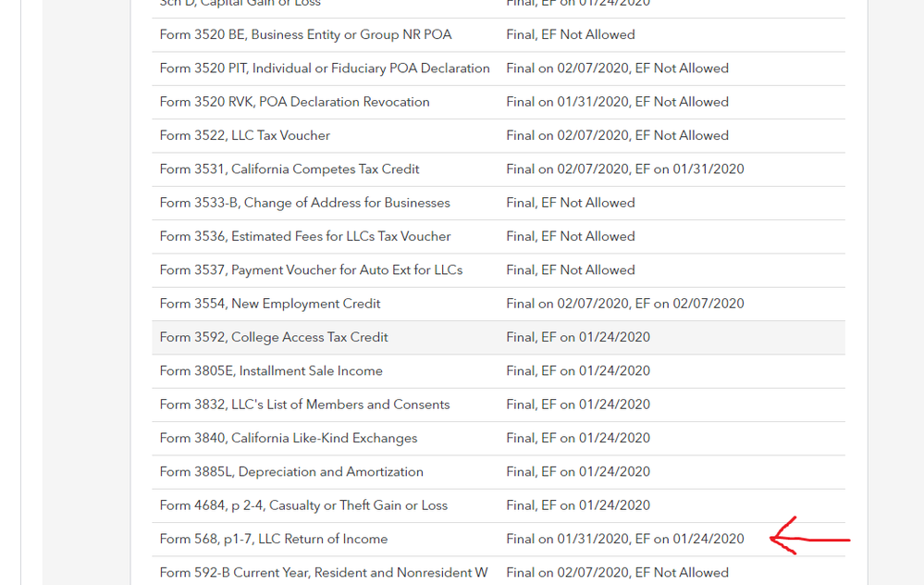Click Form 3537, Payment Voucher for Auto Ext
This screenshot has height=585, width=924.
coord(311,270)
